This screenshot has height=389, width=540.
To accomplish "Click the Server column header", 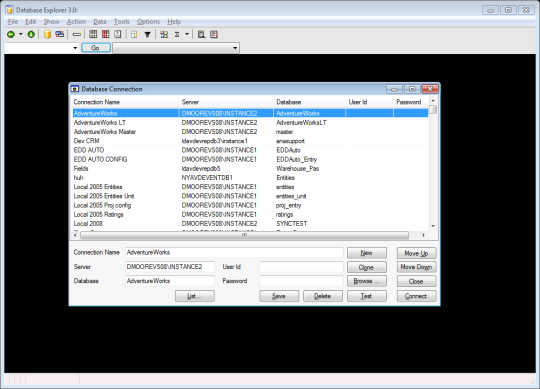I will (226, 102).
